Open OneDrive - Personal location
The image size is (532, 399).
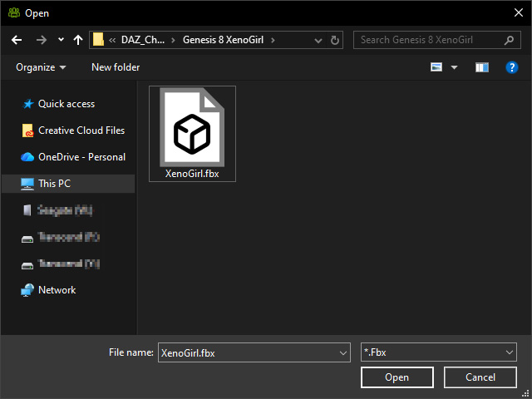pos(73,157)
